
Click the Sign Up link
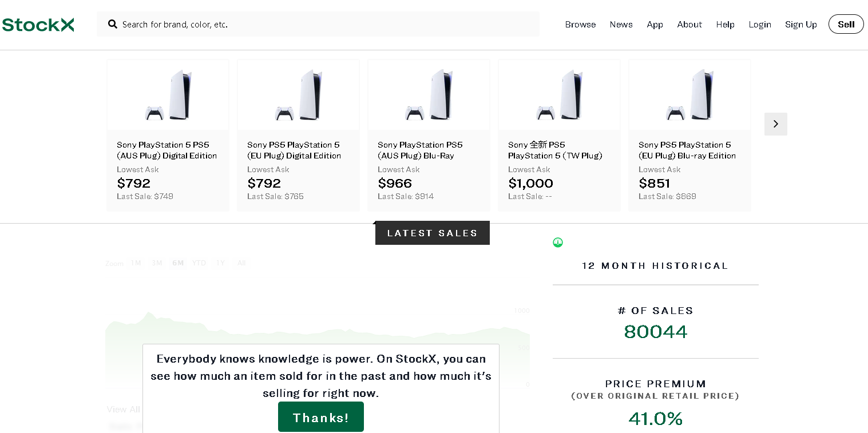coord(800,25)
